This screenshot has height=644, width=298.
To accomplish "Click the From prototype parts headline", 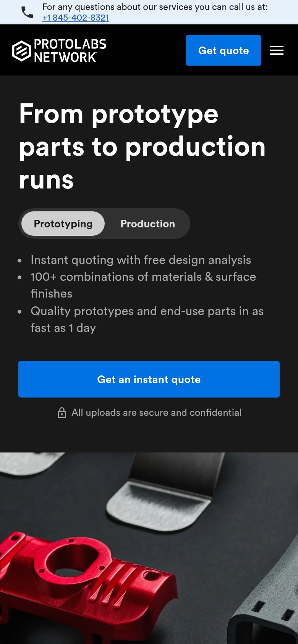I will click(x=143, y=147).
